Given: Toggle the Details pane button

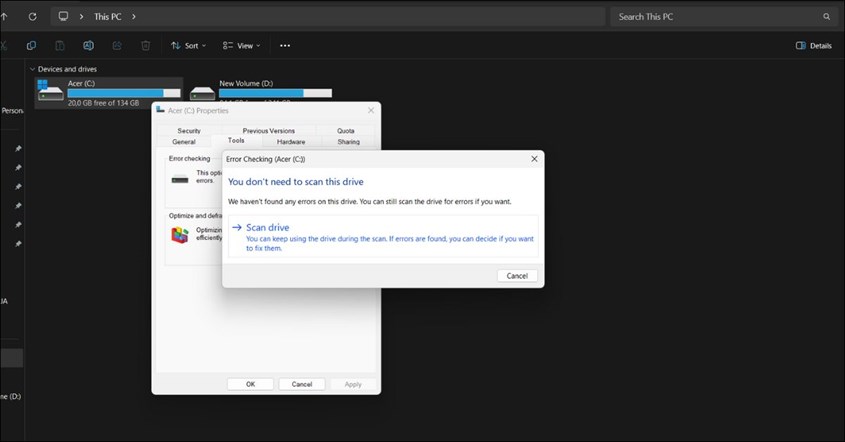Looking at the screenshot, I should click(x=814, y=46).
